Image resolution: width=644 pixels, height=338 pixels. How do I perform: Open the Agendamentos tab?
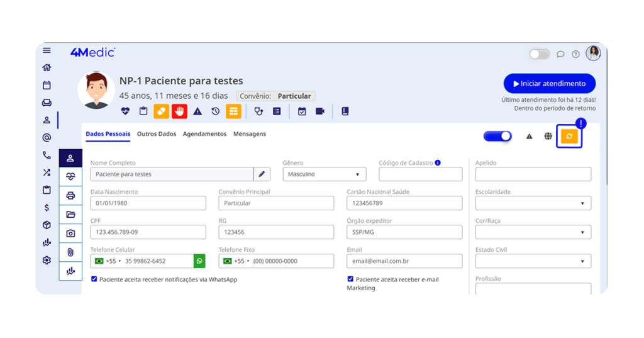click(204, 134)
